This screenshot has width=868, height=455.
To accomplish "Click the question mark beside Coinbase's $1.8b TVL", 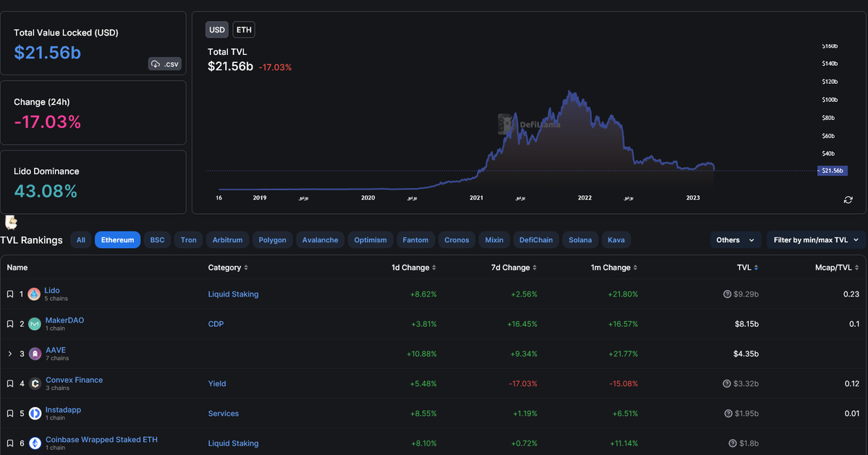I will coord(732,443).
